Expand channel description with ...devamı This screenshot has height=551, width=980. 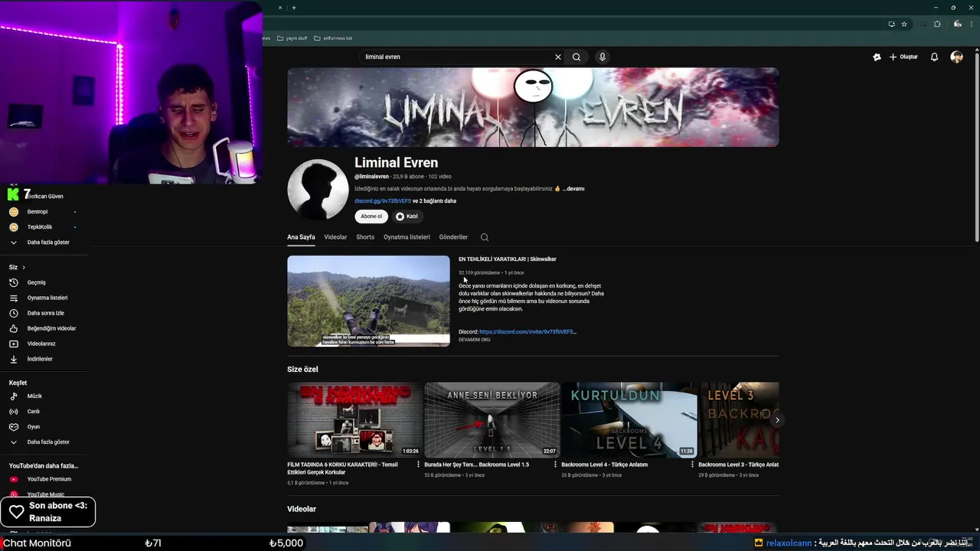coord(573,188)
